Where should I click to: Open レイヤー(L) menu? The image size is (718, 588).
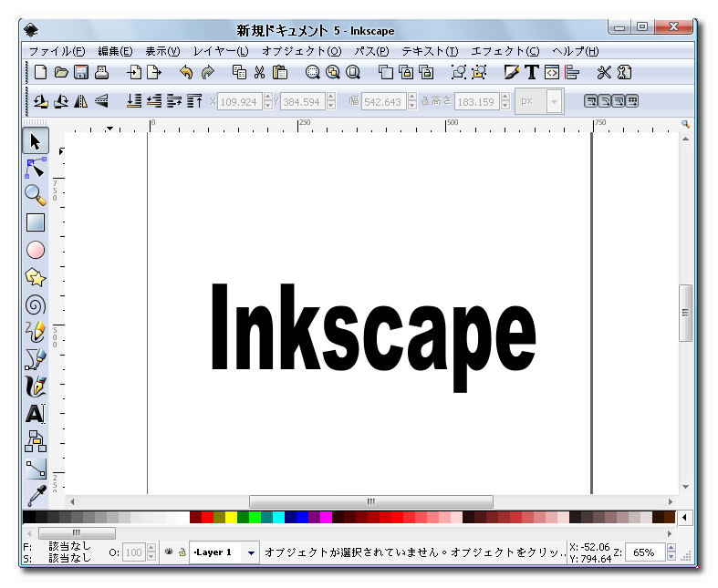tap(220, 51)
